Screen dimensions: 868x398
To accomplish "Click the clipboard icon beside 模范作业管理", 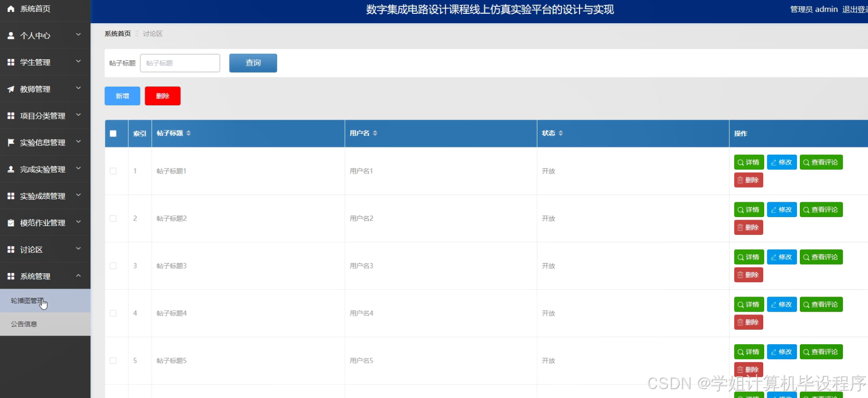I will [11, 223].
